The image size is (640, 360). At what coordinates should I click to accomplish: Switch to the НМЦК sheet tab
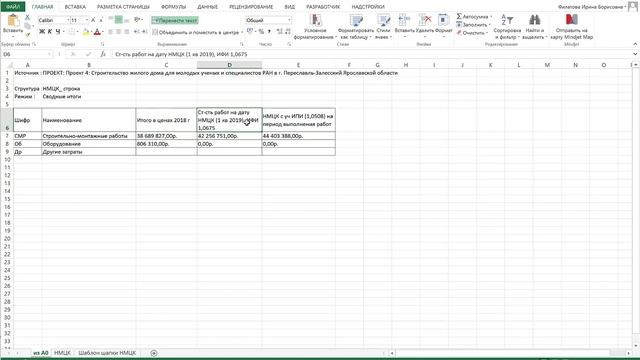pos(62,353)
